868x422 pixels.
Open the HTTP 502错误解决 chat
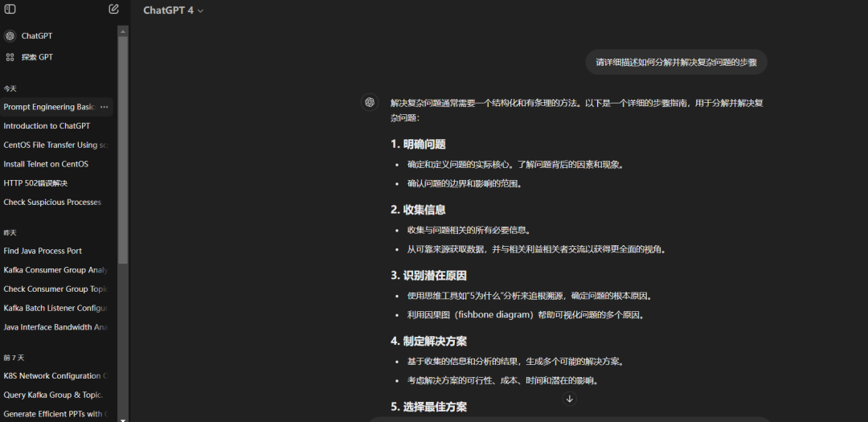click(35, 183)
